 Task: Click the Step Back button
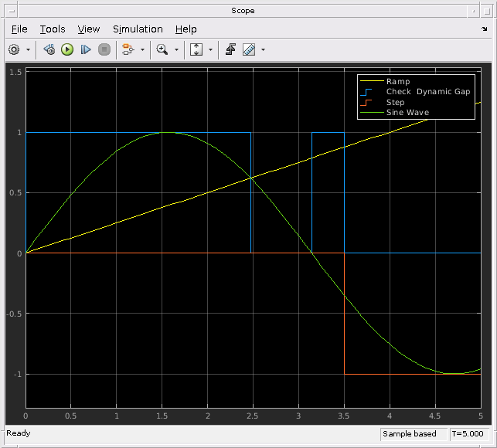(x=49, y=49)
